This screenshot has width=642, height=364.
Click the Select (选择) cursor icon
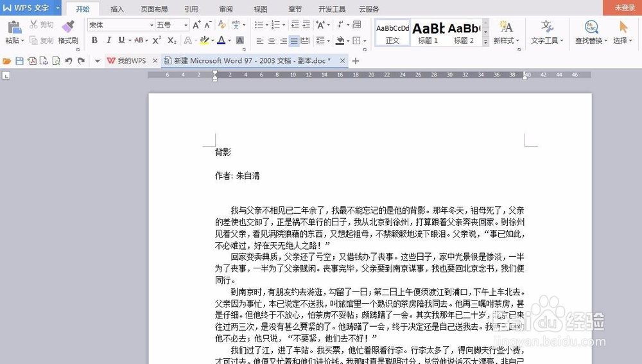[x=623, y=27]
